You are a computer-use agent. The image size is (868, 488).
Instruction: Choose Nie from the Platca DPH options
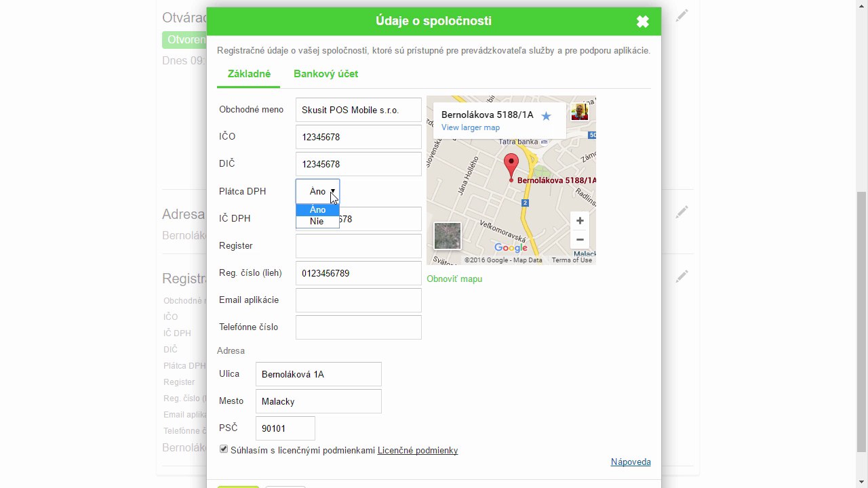pos(317,221)
